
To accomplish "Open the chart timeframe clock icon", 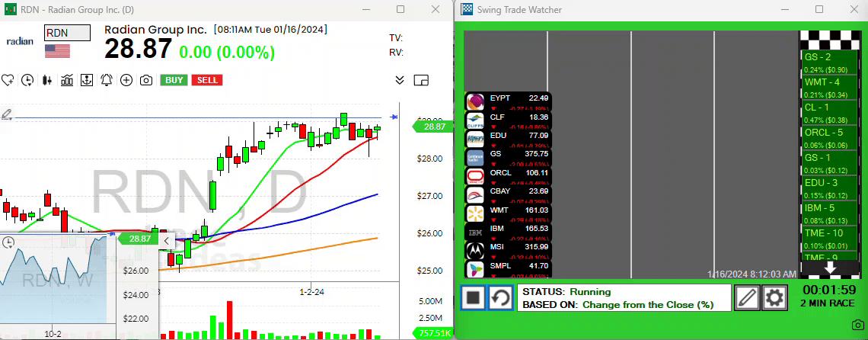I will [x=27, y=80].
